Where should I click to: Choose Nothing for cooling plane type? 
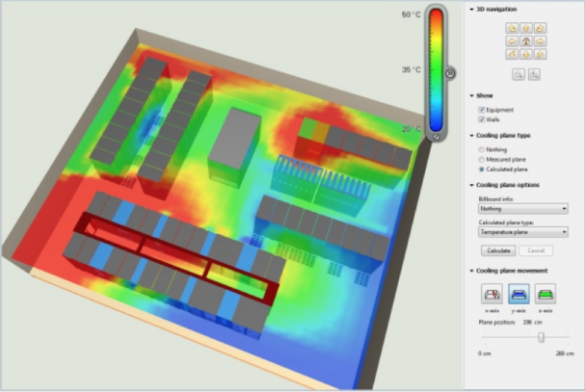(x=481, y=150)
